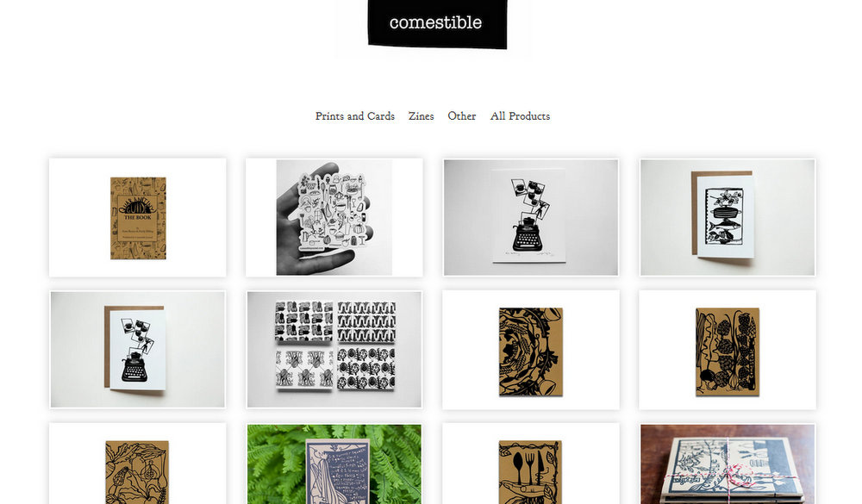Open the bundle tied with red twine
Image resolution: width=862 pixels, height=504 pixels.
tap(728, 464)
